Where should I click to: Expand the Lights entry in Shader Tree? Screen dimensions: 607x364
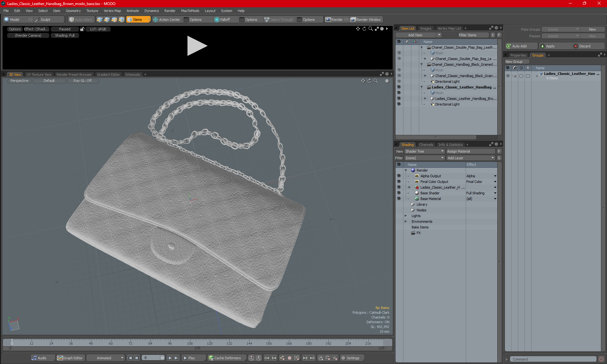click(x=406, y=216)
